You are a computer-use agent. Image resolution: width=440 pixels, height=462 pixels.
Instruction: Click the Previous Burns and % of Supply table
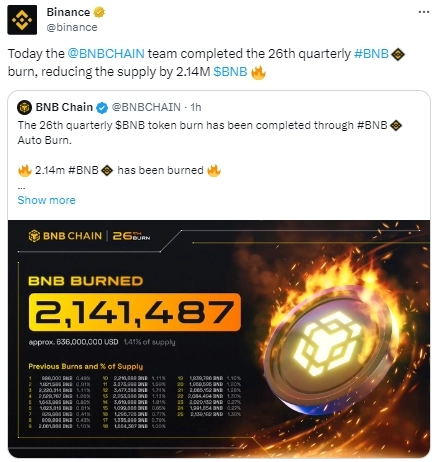click(x=135, y=396)
